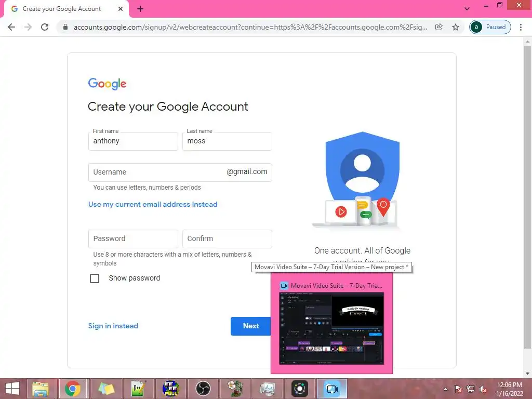The height and width of the screenshot is (399, 532).
Task: Click the browser forward arrow
Action: (x=28, y=27)
